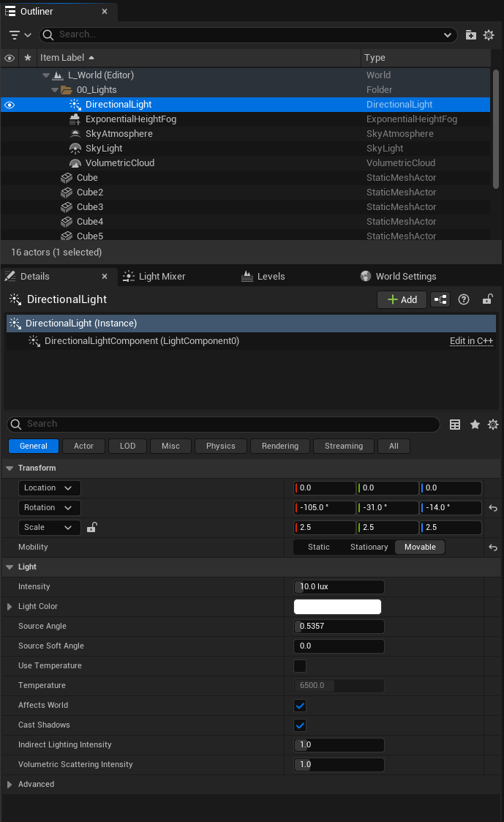
Task: Switch to the World Settings tab
Action: pyautogui.click(x=398, y=276)
